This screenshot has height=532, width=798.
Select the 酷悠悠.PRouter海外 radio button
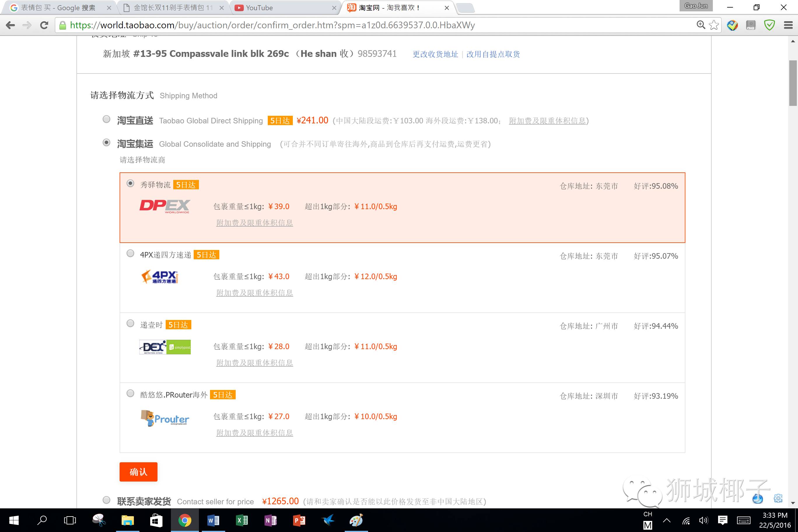130,393
